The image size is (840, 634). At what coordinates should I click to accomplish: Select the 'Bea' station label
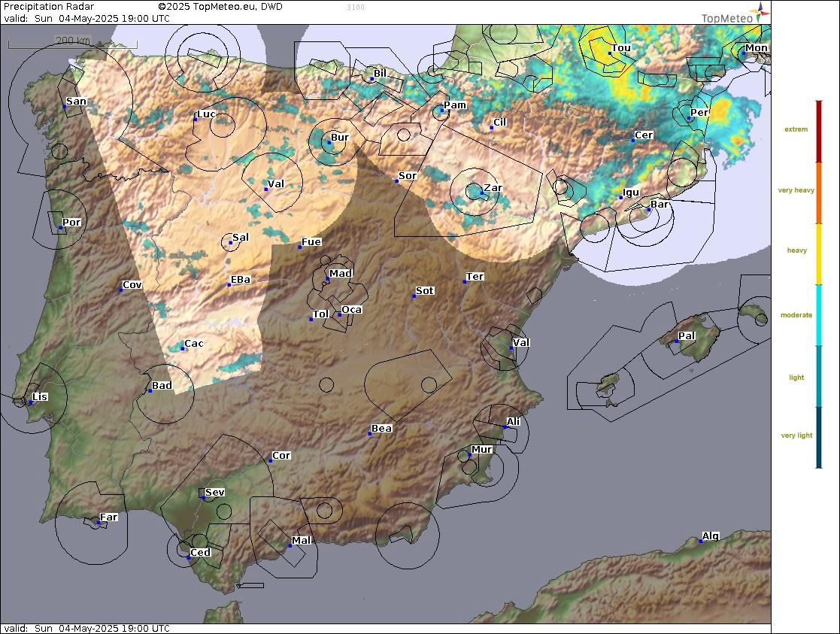[x=381, y=428]
